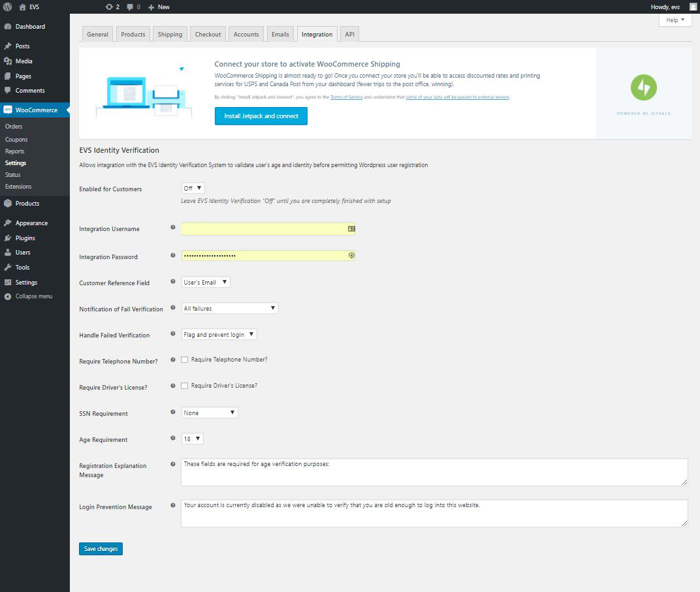The image size is (700, 592).
Task: Open WooCommerce Status submenu
Action: tap(13, 175)
